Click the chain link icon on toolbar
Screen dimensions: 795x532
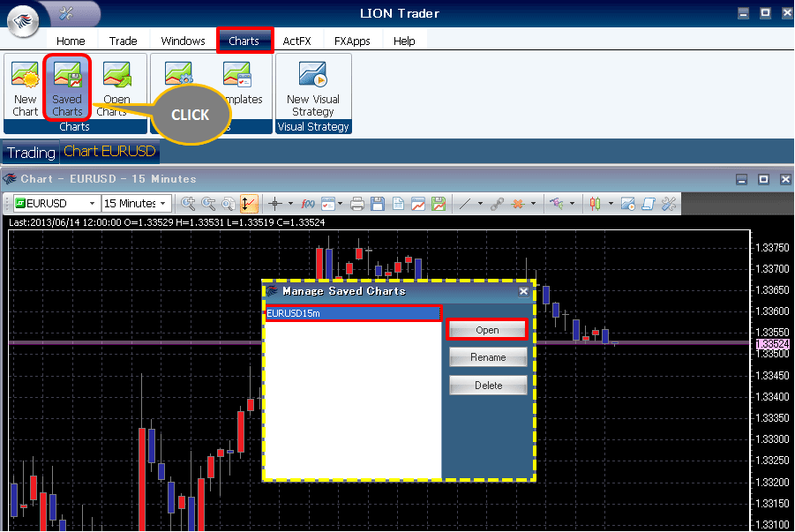coord(497,204)
